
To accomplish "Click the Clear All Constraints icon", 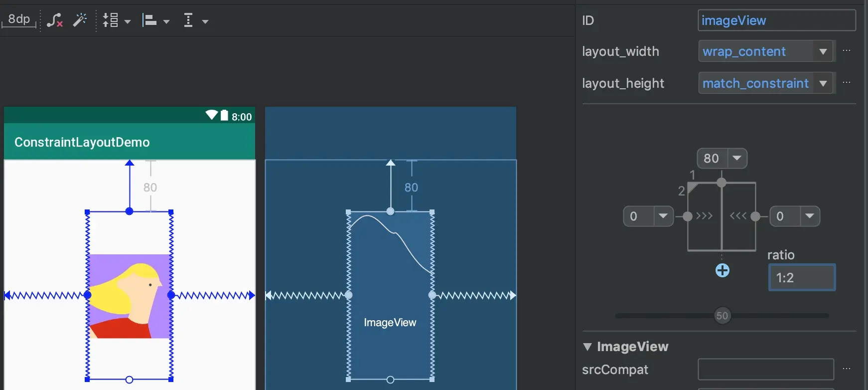I will click(x=55, y=20).
